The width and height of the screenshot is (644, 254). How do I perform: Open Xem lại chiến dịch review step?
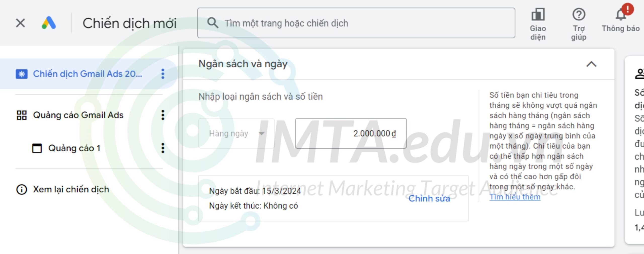pyautogui.click(x=71, y=189)
